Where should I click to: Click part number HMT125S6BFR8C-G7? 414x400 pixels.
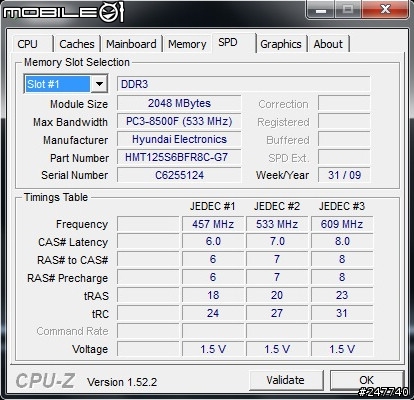tap(179, 157)
